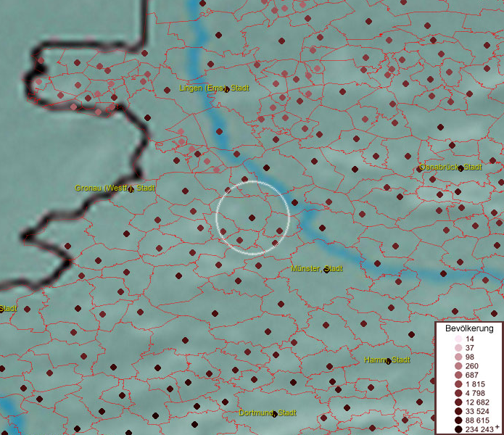Click the legend swatch for value 12 682

(458, 402)
